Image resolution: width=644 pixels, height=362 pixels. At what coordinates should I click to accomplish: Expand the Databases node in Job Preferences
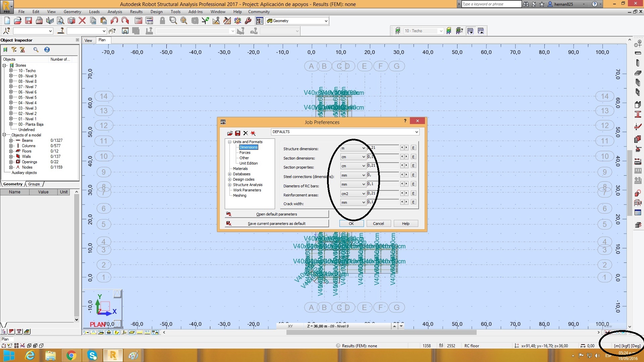tap(230, 174)
